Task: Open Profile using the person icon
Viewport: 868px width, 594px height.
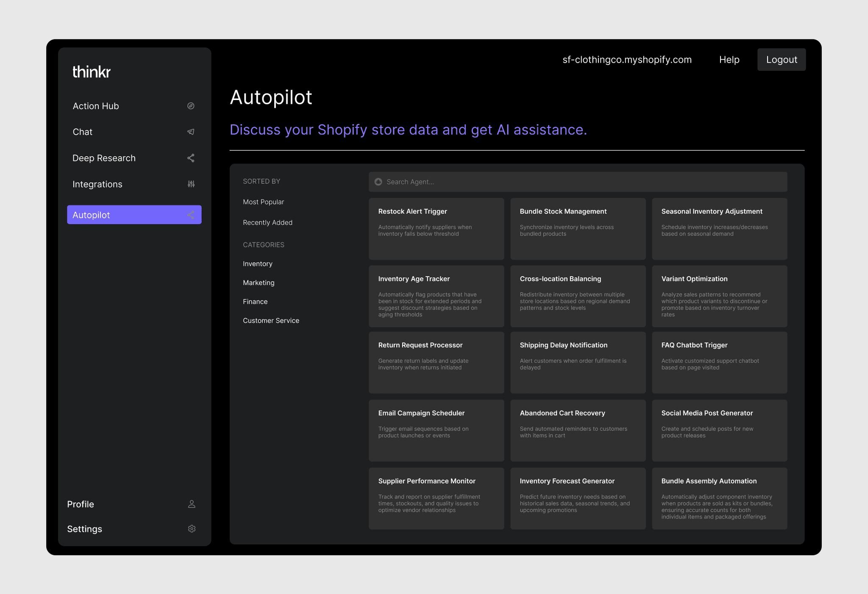Action: (x=192, y=504)
